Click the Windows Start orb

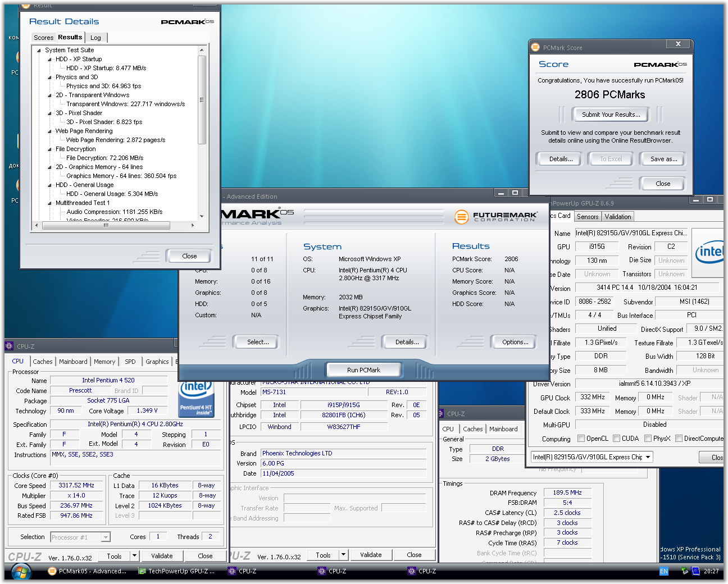21,572
